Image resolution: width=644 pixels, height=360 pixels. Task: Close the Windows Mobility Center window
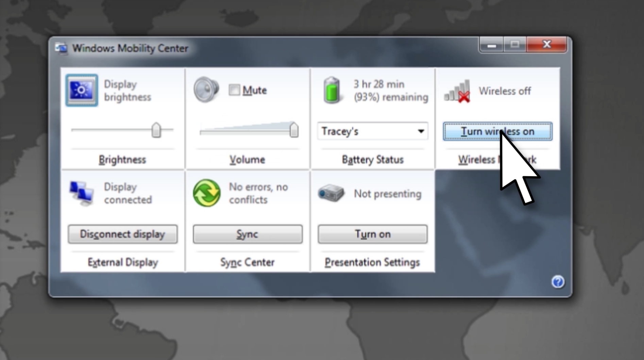[x=547, y=45]
